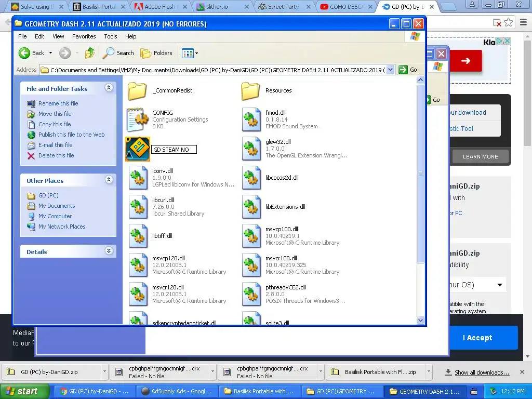Select the msvcr100.dll file icon

251,265
